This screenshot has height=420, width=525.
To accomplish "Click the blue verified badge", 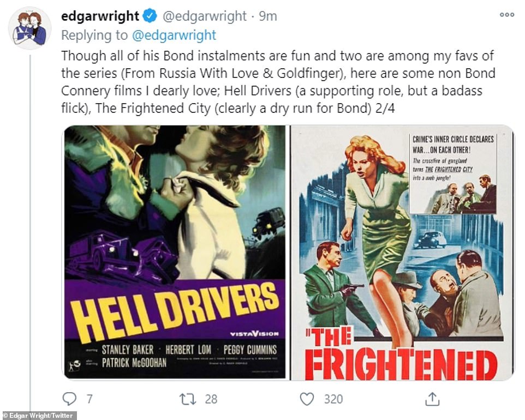I will (150, 16).
